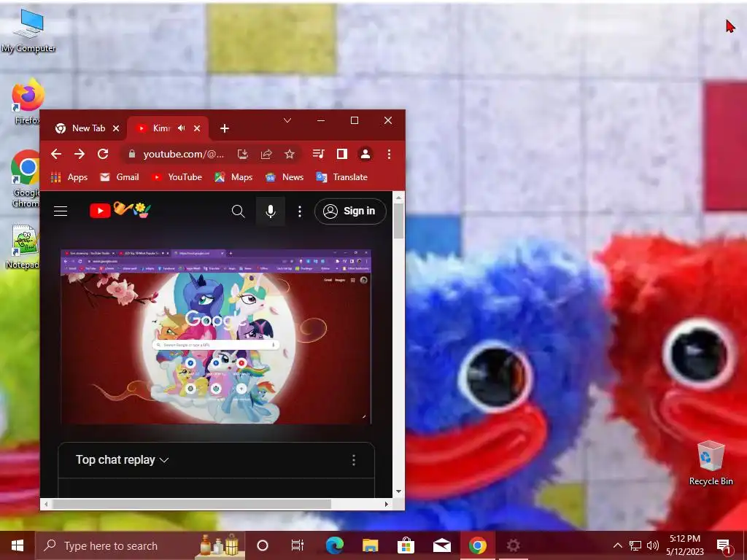747x560 pixels.
Task: Open Apps bookmark
Action: [69, 177]
